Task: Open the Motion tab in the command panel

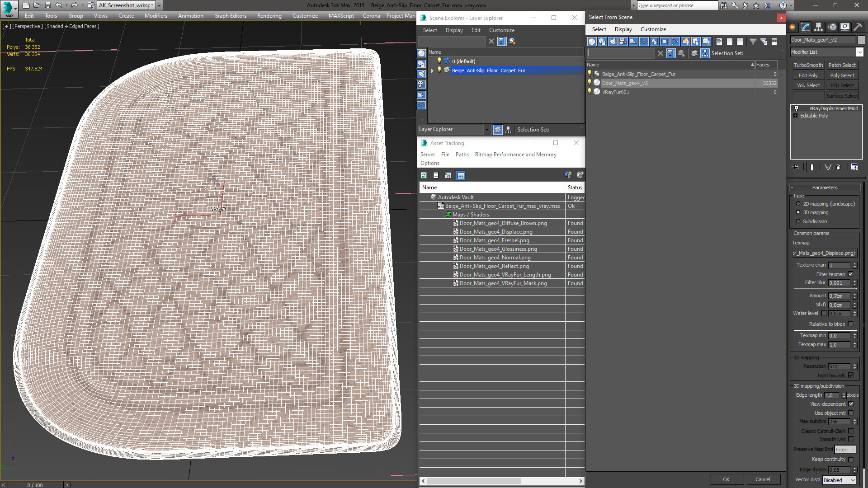Action: pyautogui.click(x=832, y=27)
